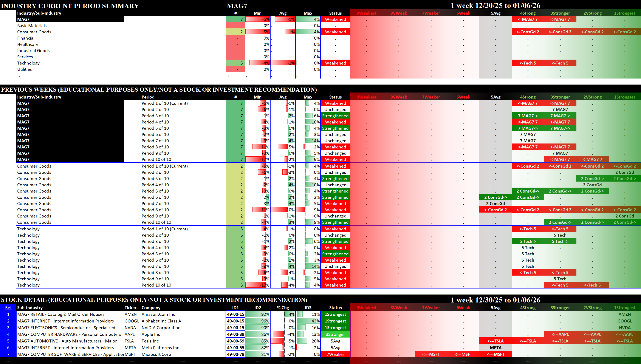The width and height of the screenshot is (641, 364).
Task: Select the 3Stronger status cell for Apple
Action: pos(335,334)
